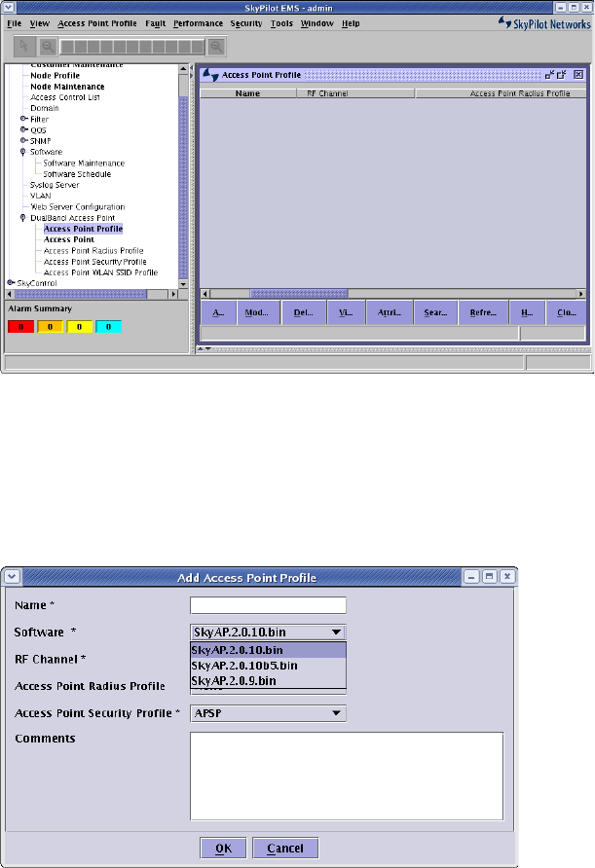Expand the SNMP tree node
This screenshot has width=595, height=868.
(x=23, y=140)
